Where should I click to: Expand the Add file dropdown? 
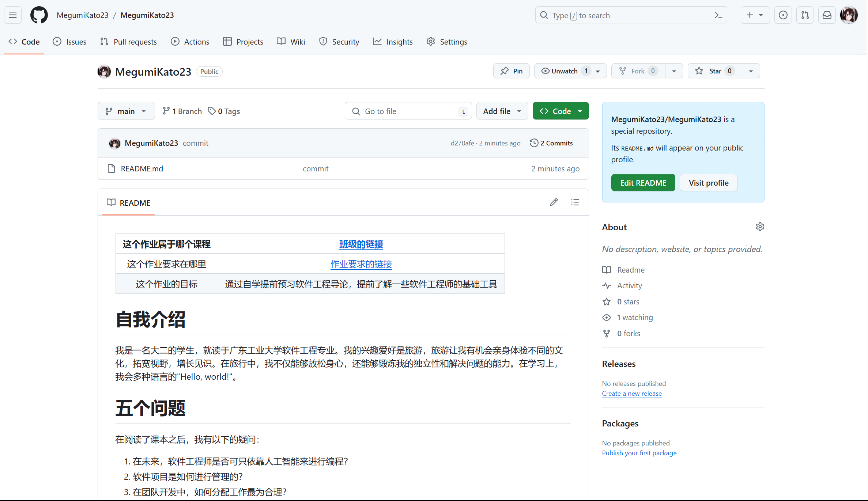click(502, 111)
